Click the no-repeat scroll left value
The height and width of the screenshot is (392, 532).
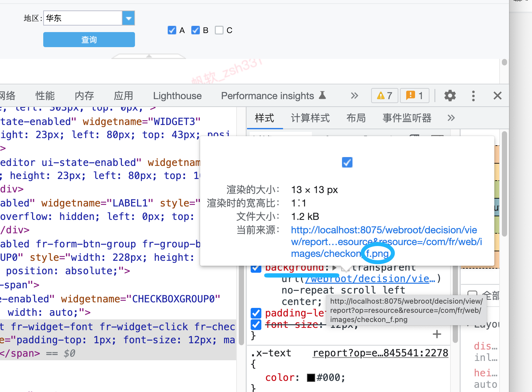[343, 290]
